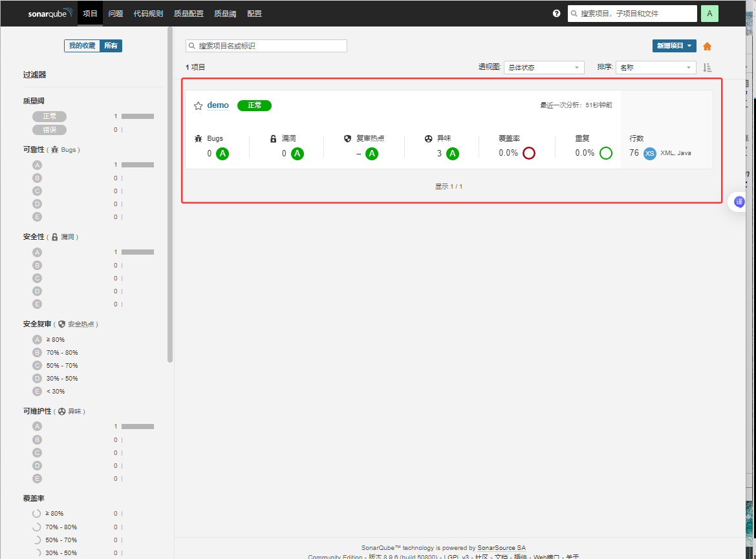Image resolution: width=756 pixels, height=559 pixels.
Task: Click the 异味 rating A badge on demo
Action: (452, 154)
